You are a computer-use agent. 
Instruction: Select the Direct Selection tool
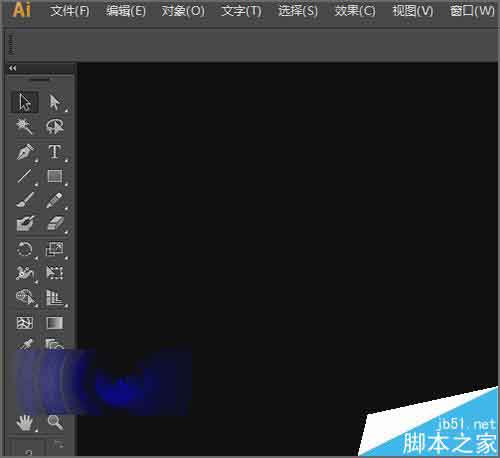tap(54, 102)
